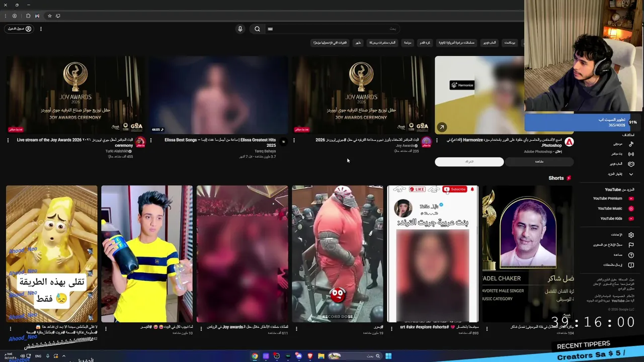
Task: Open options menu for Elissa Best Songs video
Action: 151,140
